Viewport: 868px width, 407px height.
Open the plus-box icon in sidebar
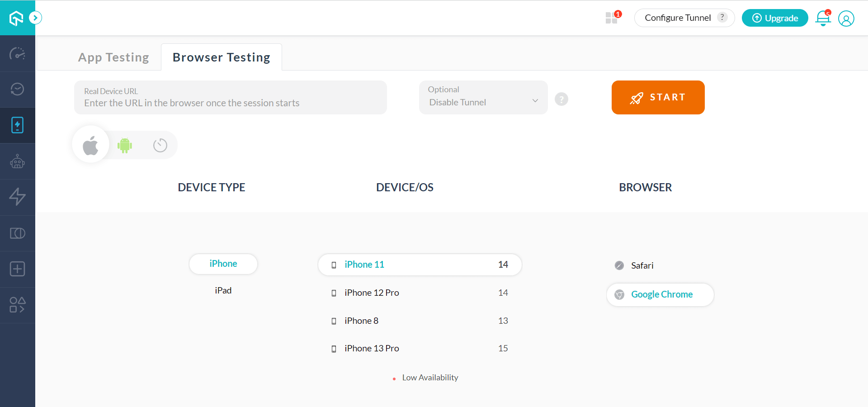[17, 269]
